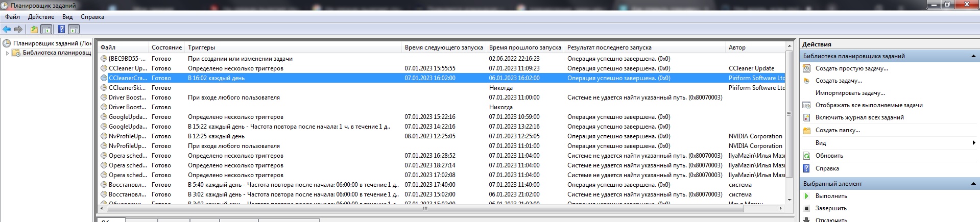The image size is (980, 222).
Task: Toggle the Action pane toolbar icon
Action: [74, 29]
